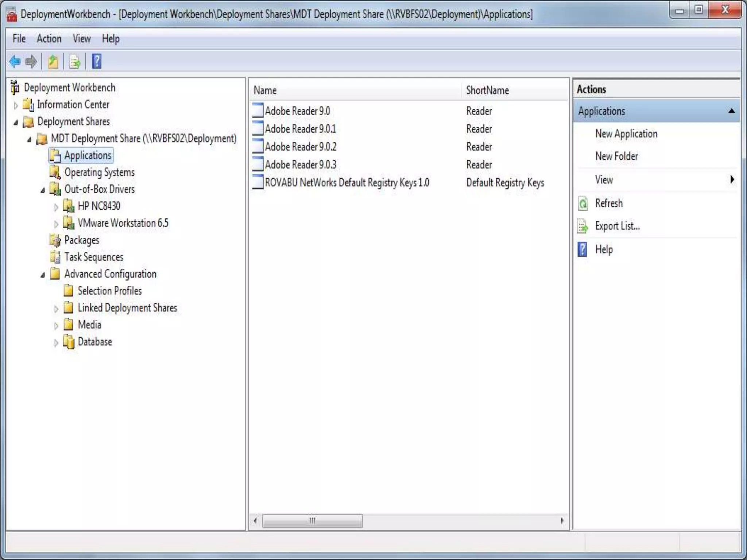Click the Media folder icon
The image size is (747, 560).
69,325
